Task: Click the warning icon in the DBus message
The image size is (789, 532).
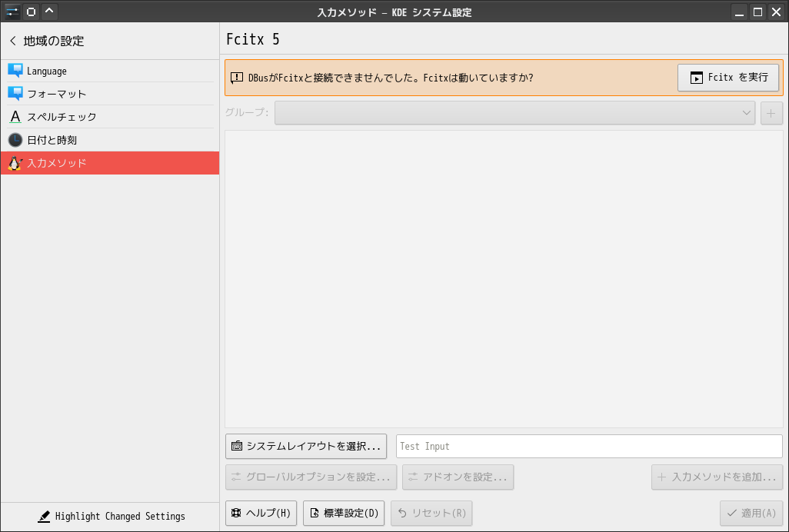Action: click(237, 78)
